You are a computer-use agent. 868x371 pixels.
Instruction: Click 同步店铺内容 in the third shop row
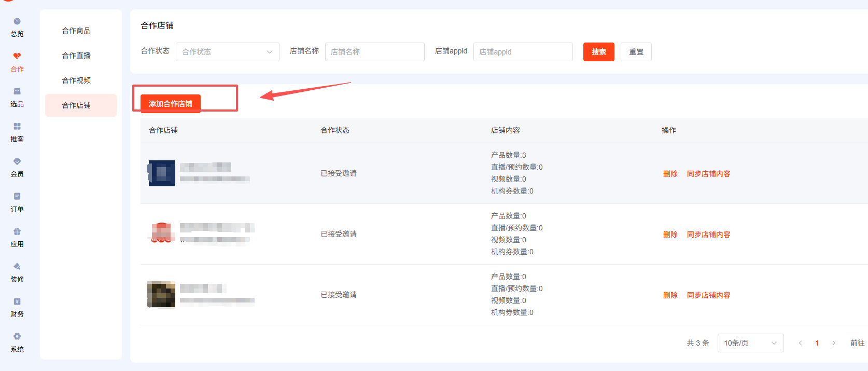708,295
